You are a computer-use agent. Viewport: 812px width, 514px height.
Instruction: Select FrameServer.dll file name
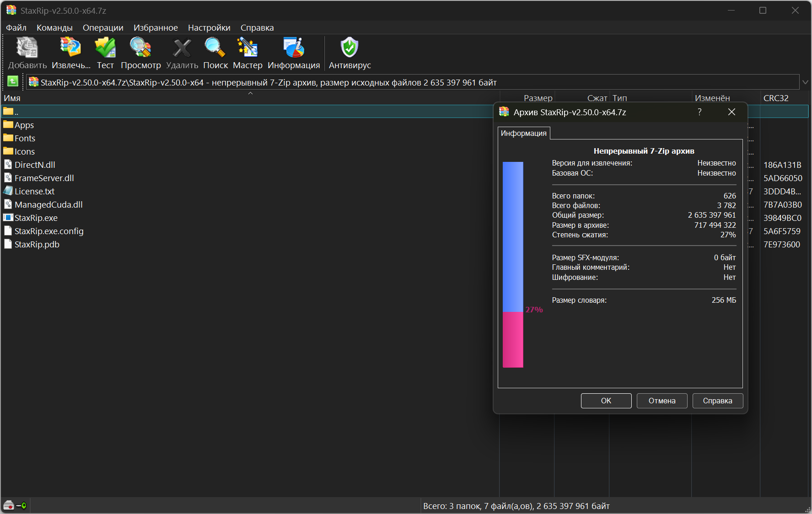pyautogui.click(x=44, y=178)
